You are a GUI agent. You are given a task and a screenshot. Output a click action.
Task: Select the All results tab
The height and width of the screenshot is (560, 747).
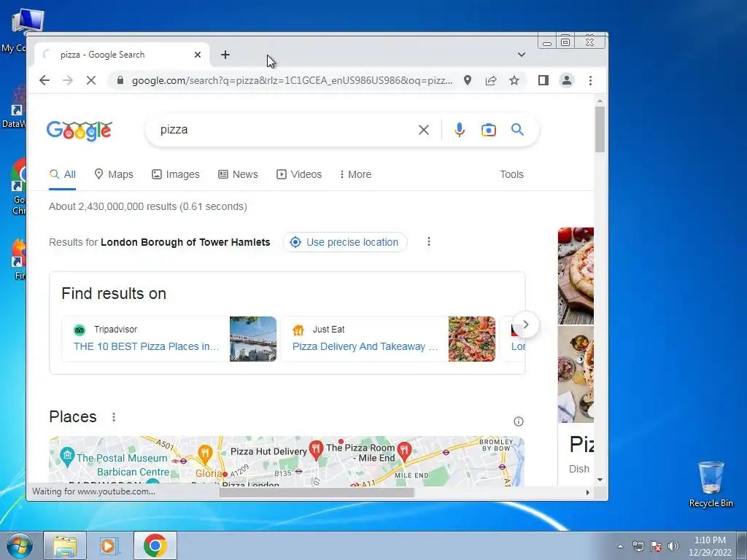(63, 174)
